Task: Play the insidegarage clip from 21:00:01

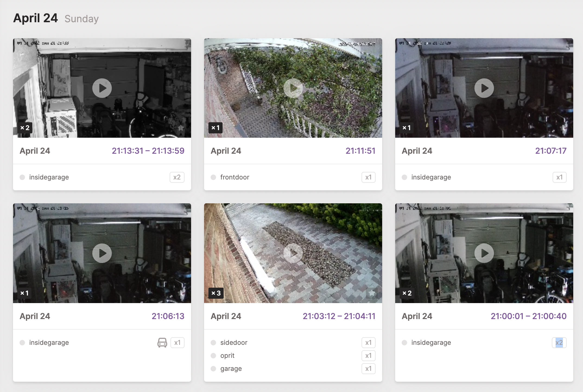Action: tap(484, 253)
